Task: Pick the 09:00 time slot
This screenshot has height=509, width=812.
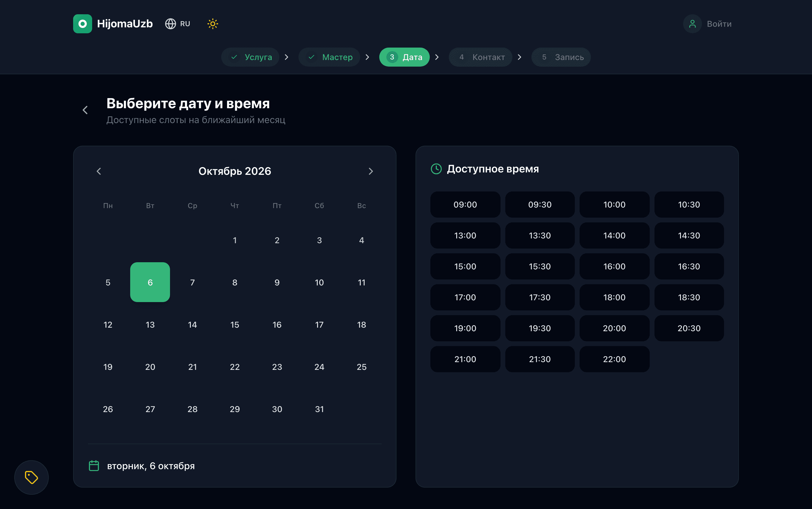Action: click(x=465, y=205)
